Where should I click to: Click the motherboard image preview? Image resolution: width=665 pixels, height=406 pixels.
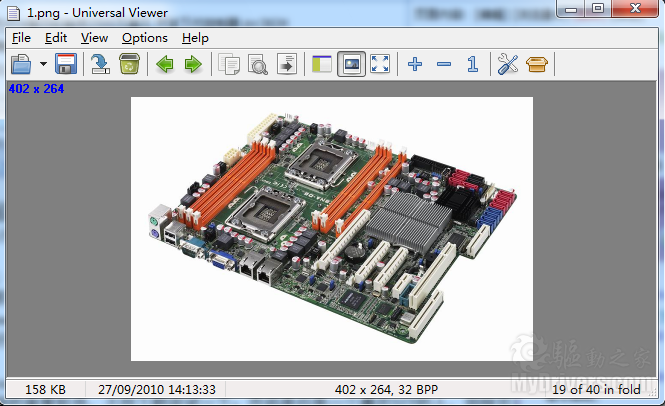[x=331, y=228]
